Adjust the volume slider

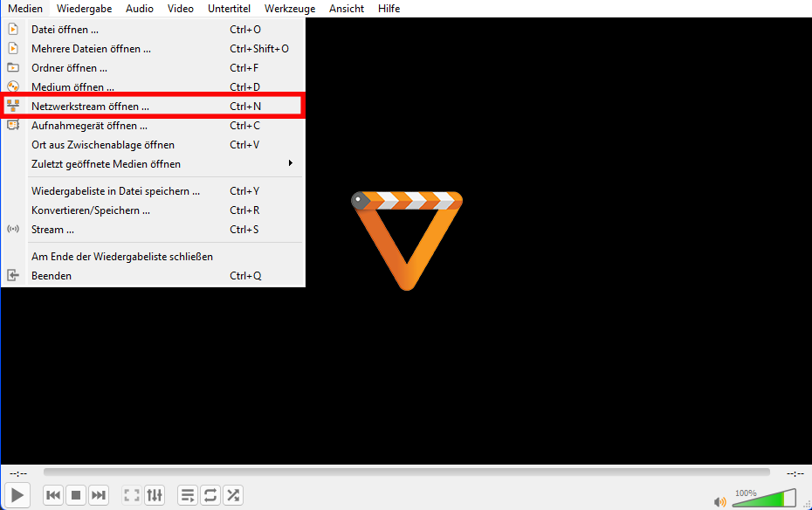(x=764, y=500)
